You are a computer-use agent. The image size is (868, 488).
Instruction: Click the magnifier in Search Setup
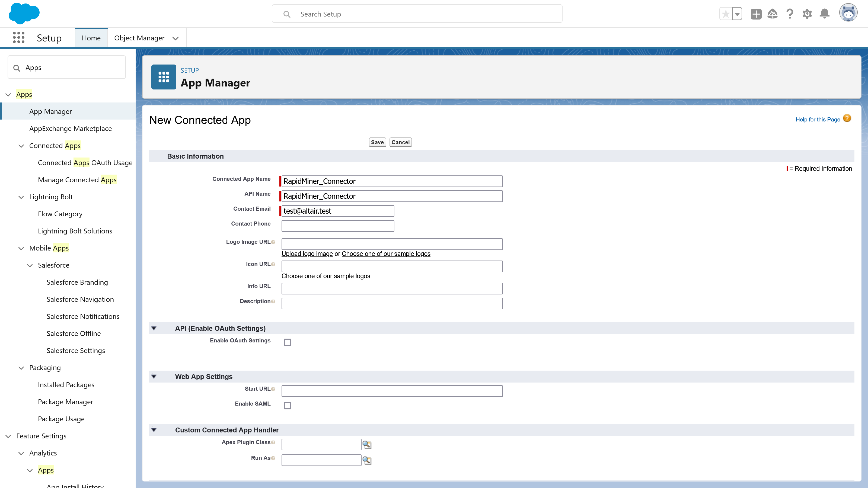point(287,14)
